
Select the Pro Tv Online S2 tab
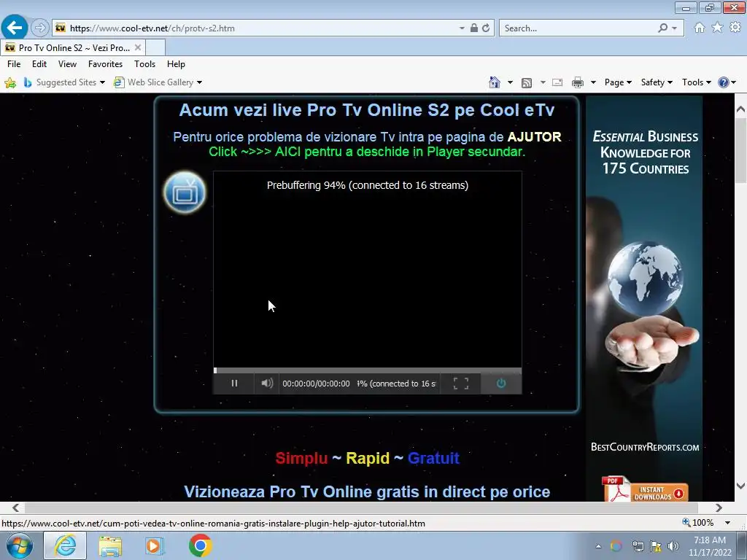72,47
